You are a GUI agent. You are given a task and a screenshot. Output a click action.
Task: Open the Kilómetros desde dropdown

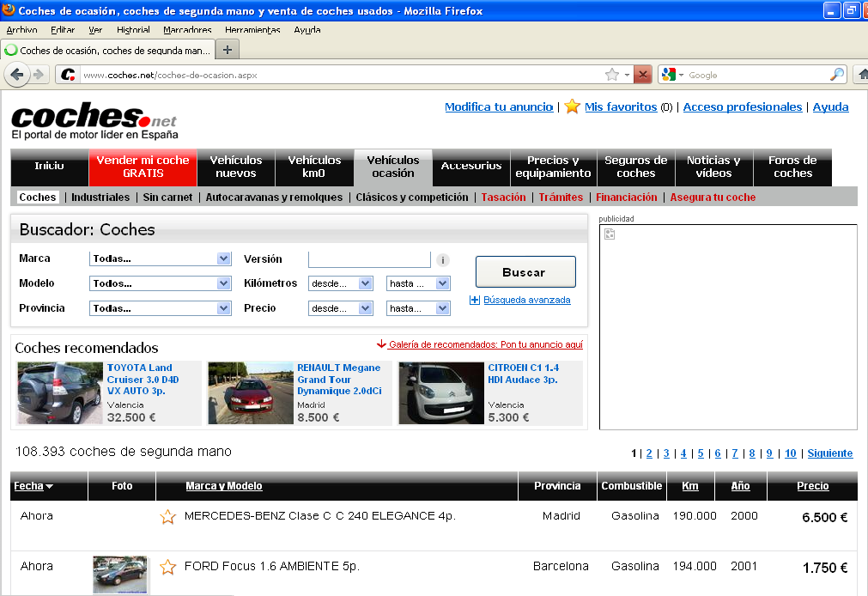tap(341, 283)
